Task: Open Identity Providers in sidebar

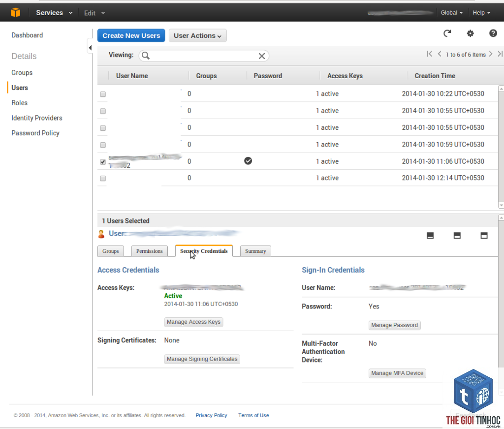Action: pyautogui.click(x=36, y=118)
